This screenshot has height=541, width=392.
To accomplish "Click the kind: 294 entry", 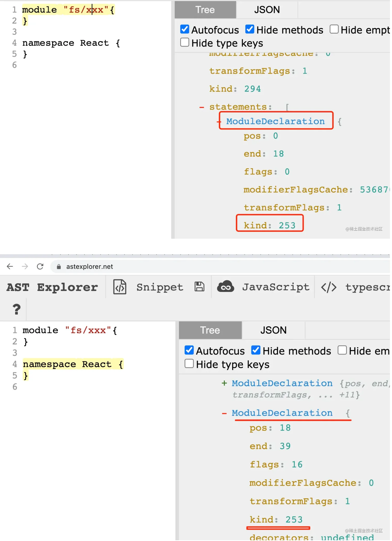I will [235, 89].
